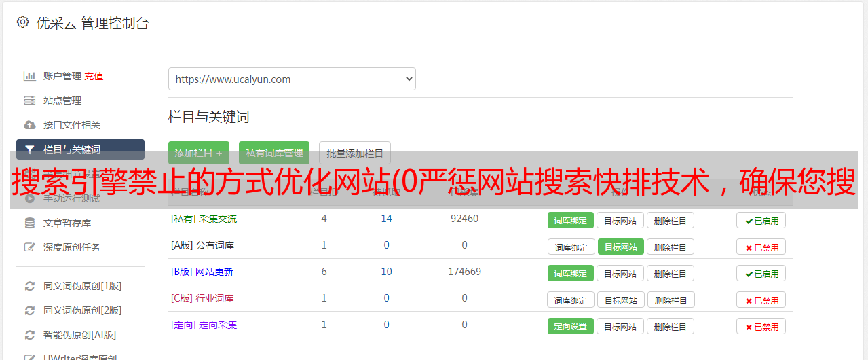Image resolution: width=868 pixels, height=360 pixels.
Task: Click the 批量添加栏目 button
Action: [355, 153]
